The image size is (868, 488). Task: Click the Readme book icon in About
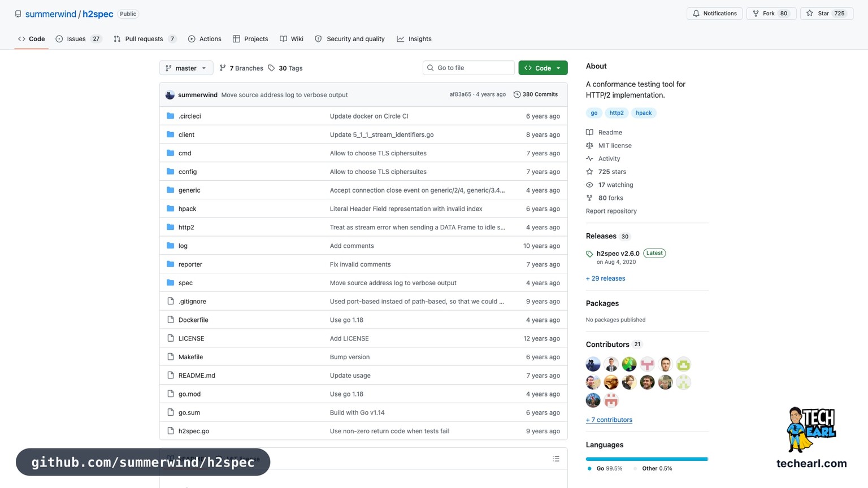point(589,132)
